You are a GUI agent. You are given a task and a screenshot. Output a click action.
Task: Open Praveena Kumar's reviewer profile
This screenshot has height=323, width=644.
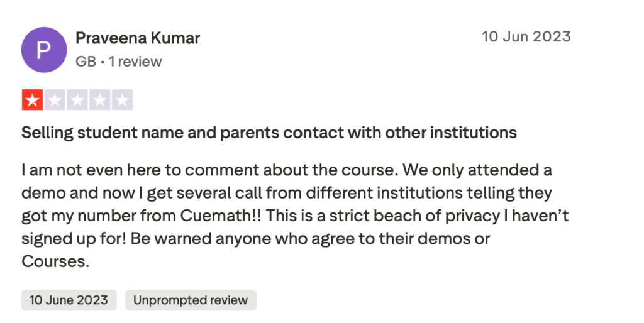[138, 38]
